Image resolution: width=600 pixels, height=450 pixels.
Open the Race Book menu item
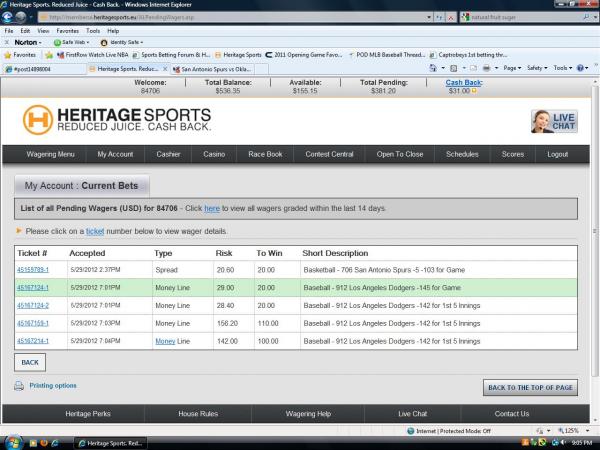(x=265, y=155)
